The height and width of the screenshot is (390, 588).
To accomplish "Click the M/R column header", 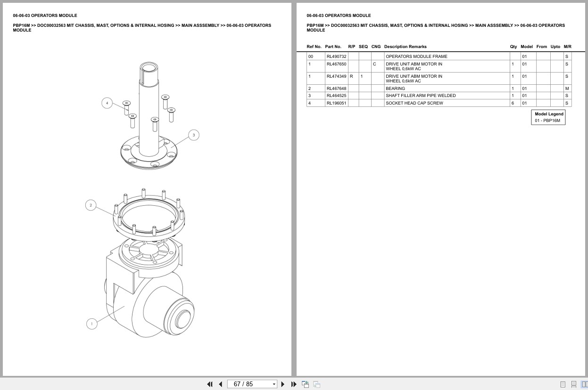I will pos(567,47).
